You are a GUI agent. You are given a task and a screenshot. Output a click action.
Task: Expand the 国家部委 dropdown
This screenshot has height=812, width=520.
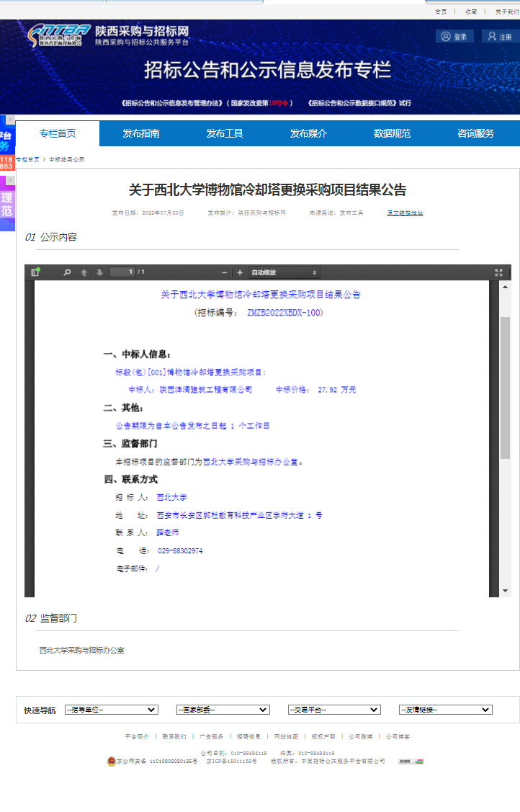tap(223, 710)
